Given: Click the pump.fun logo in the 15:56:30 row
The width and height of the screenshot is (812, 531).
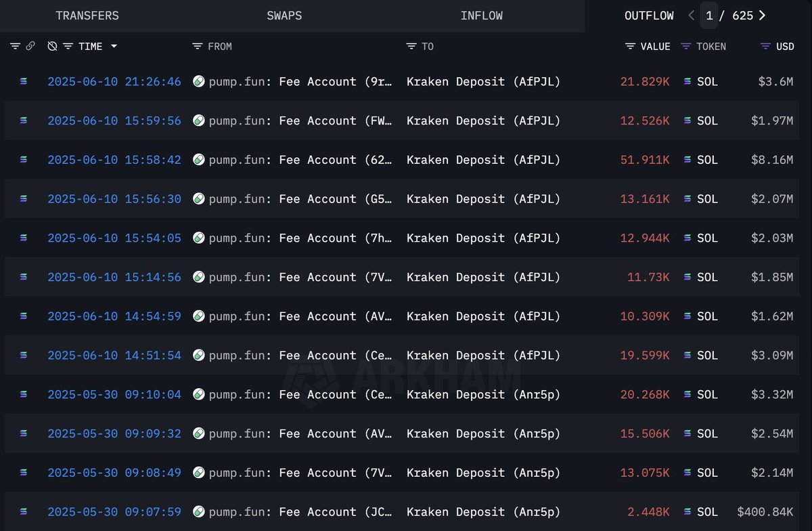Looking at the screenshot, I should click(x=199, y=199).
